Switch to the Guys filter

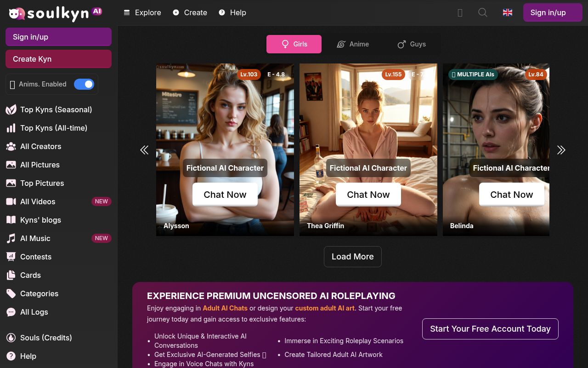click(412, 44)
